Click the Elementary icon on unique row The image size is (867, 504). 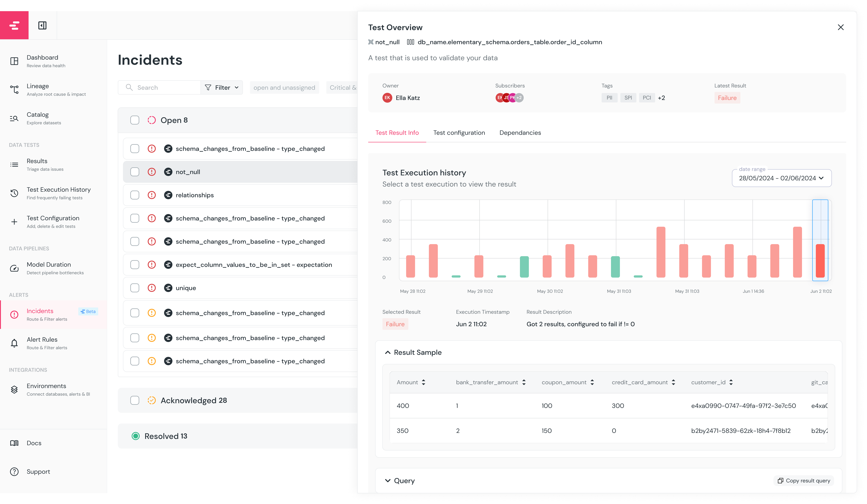[168, 288]
